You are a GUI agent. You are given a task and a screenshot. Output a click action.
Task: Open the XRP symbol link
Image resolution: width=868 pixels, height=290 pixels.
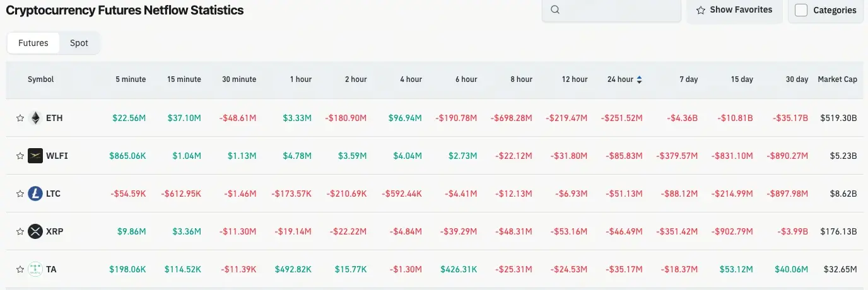click(x=55, y=231)
